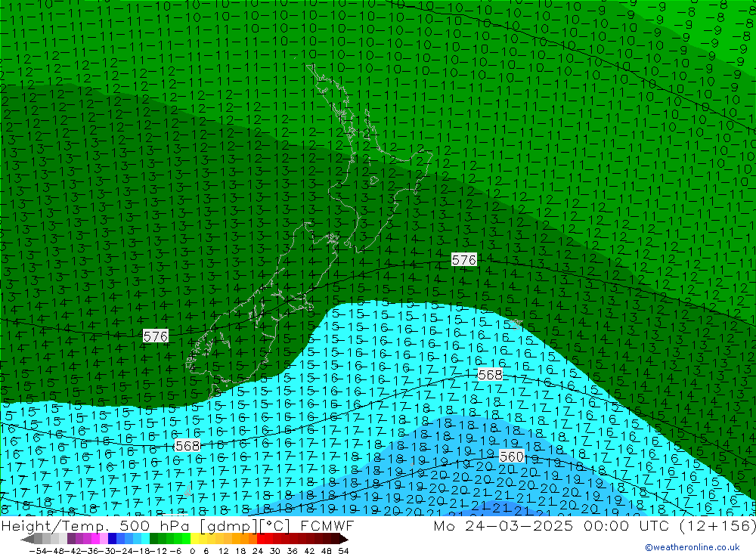
Task: Click the '24' legend scale value
Action: (x=258, y=550)
